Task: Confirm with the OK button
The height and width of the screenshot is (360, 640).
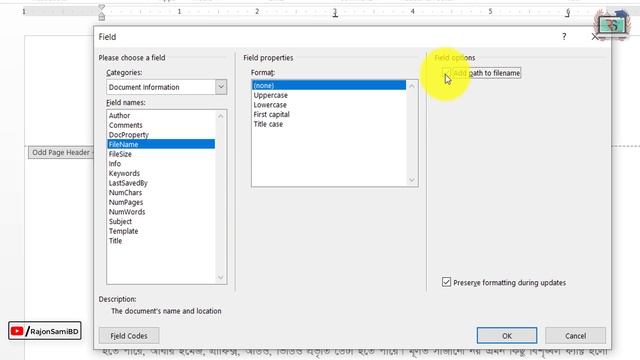Action: click(x=507, y=336)
